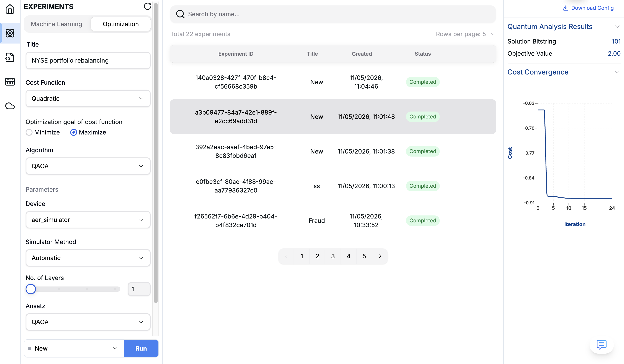Click the download icon beside Download Config
Image resolution: width=624 pixels, height=364 pixels.
click(x=565, y=8)
